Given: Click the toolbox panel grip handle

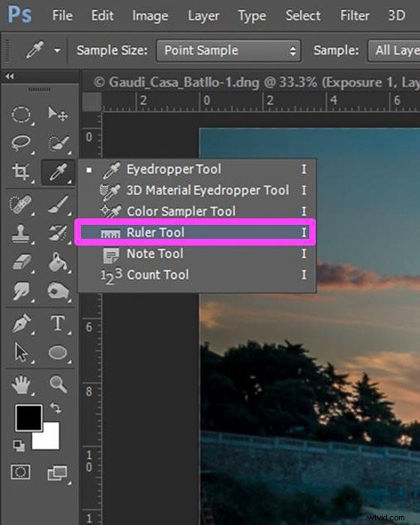Looking at the screenshot, I should 40,89.
